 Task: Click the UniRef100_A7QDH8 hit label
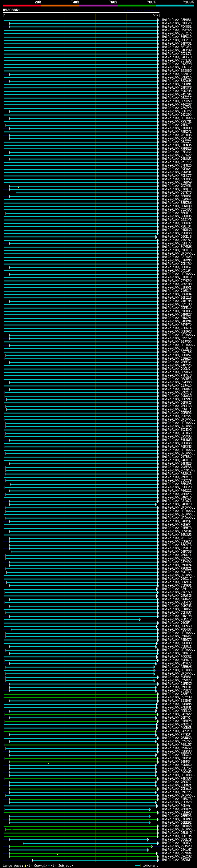(x=177, y=128)
